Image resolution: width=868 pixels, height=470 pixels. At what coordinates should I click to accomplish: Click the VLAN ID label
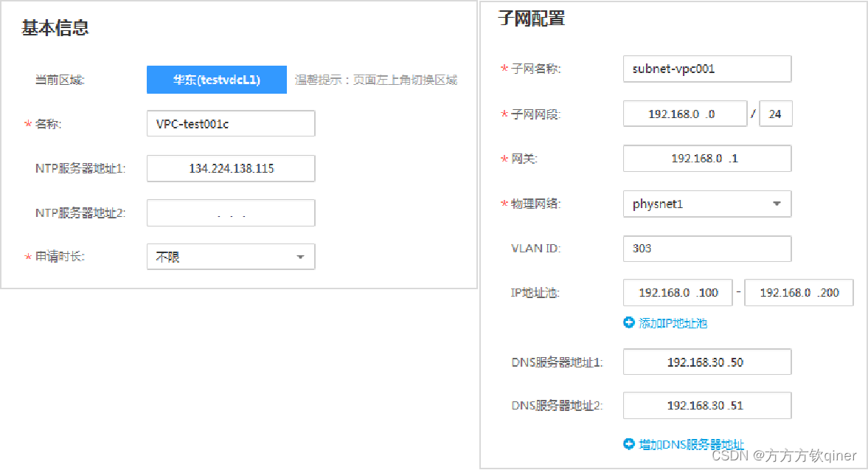coord(536,249)
